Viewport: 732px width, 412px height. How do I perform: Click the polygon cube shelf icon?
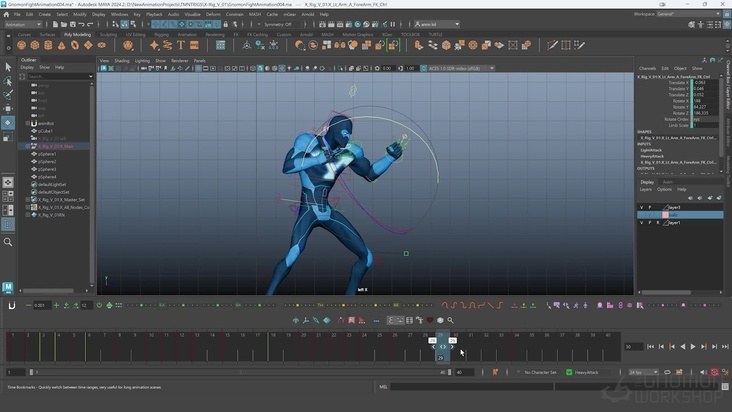[x=35, y=45]
